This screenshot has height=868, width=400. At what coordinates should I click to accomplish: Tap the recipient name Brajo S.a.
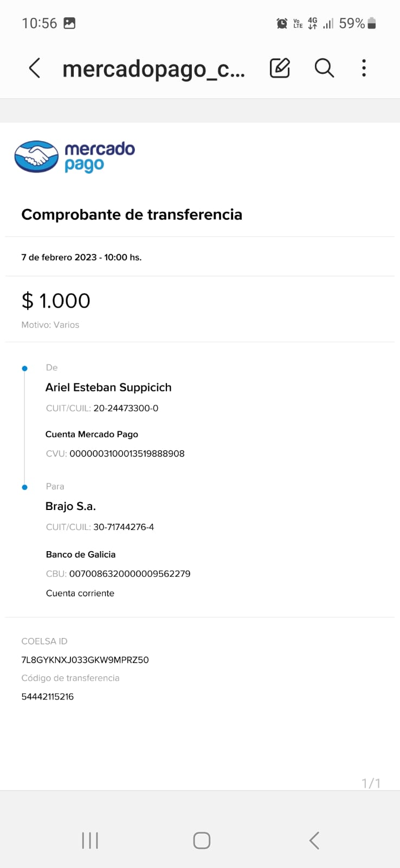(x=70, y=506)
